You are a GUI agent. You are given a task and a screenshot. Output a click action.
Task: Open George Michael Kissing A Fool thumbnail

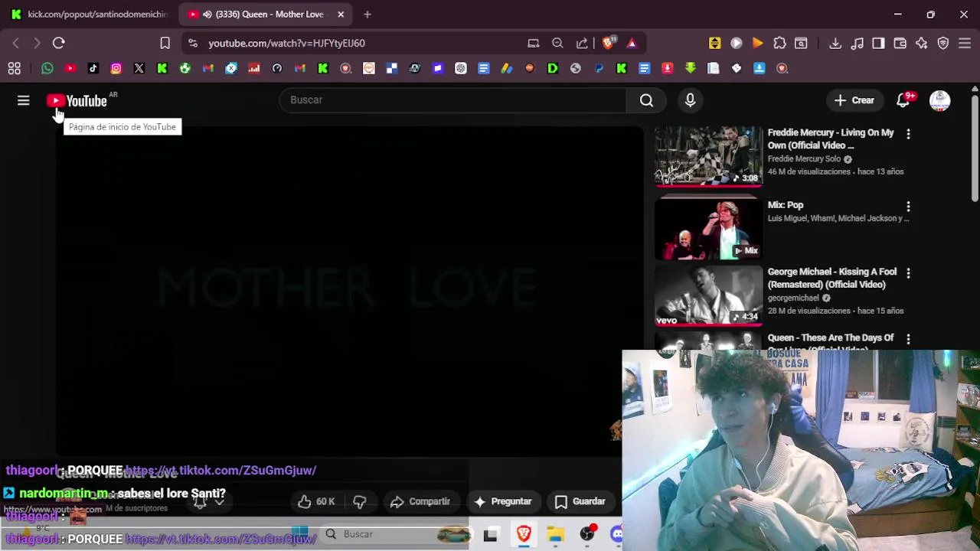(708, 295)
